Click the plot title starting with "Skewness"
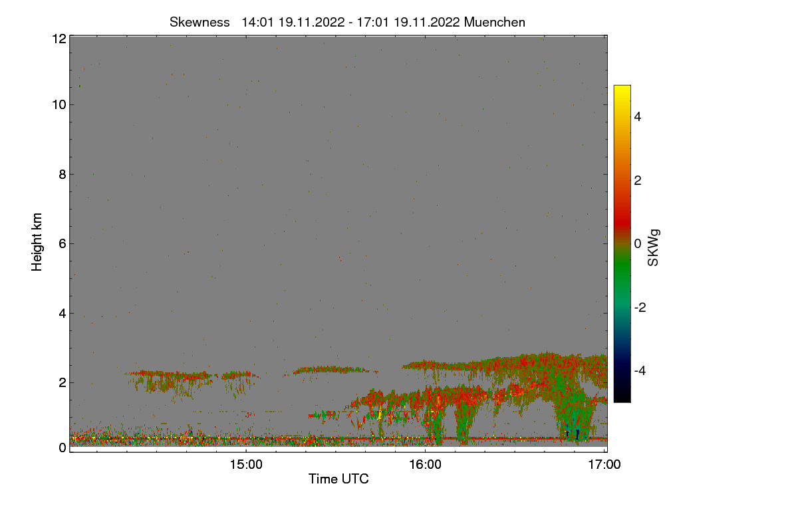This screenshot has height=532, width=798. pos(347,22)
